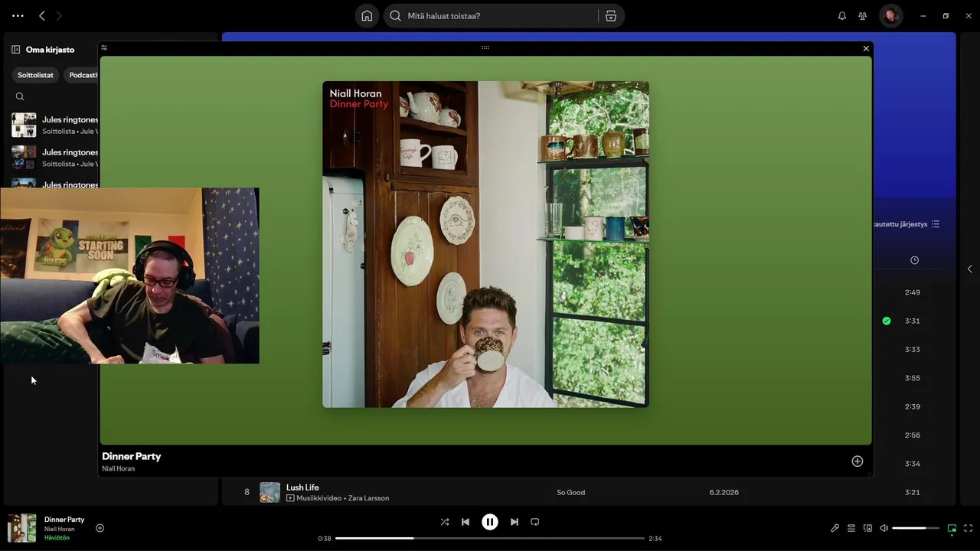
Task: Click the 6.2.2026 date added cell
Action: (x=724, y=492)
